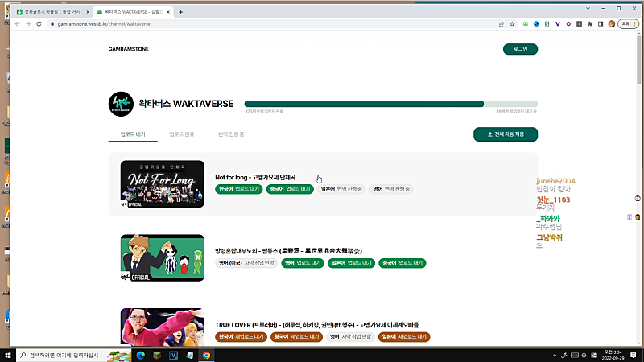Open the blue V app in taskbar
644x362 pixels.
(173, 356)
